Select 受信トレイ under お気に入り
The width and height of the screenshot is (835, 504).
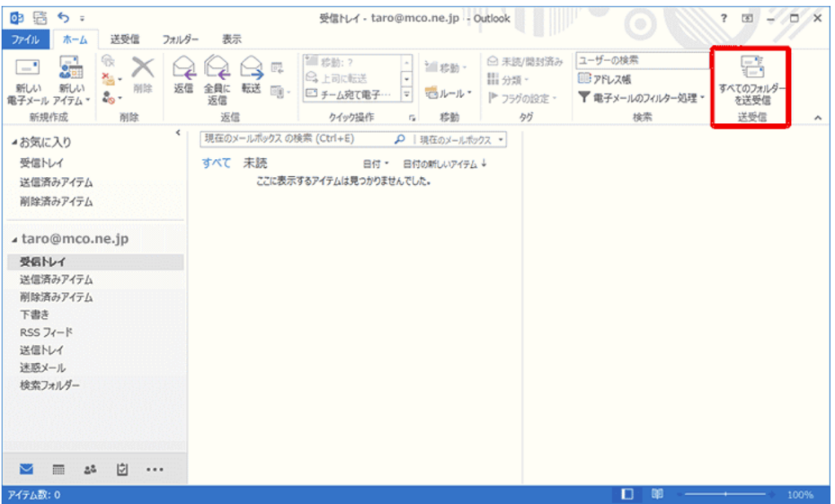(42, 163)
